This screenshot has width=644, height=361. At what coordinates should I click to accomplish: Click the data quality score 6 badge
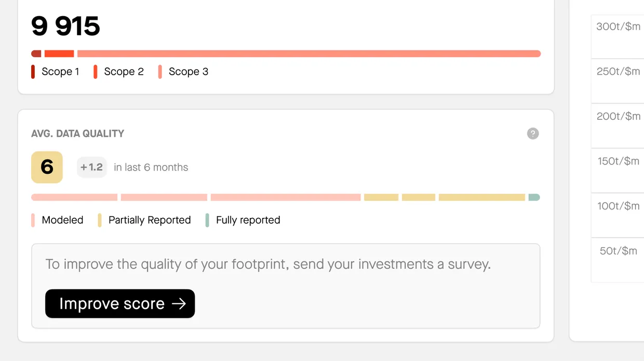pos(47,167)
